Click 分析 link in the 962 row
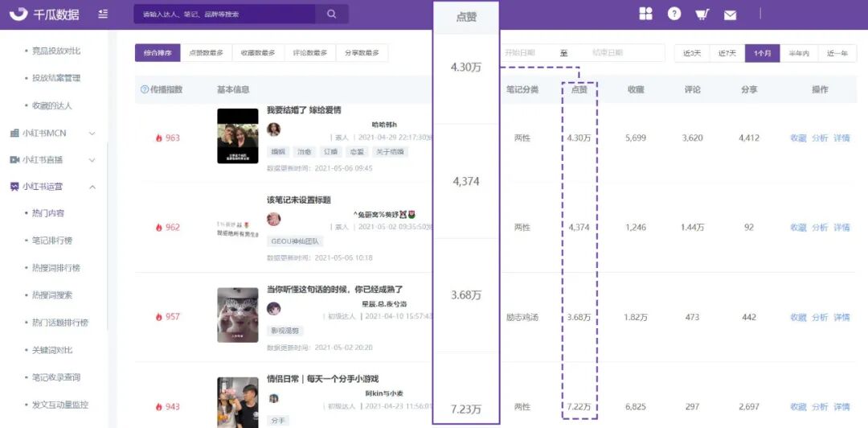The width and height of the screenshot is (868, 428). click(x=820, y=228)
